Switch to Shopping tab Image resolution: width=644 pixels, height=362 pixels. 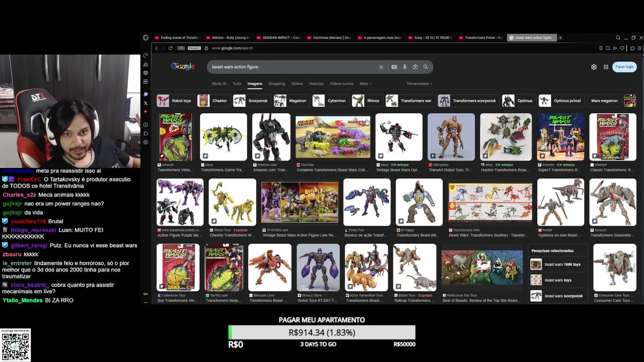(x=277, y=83)
